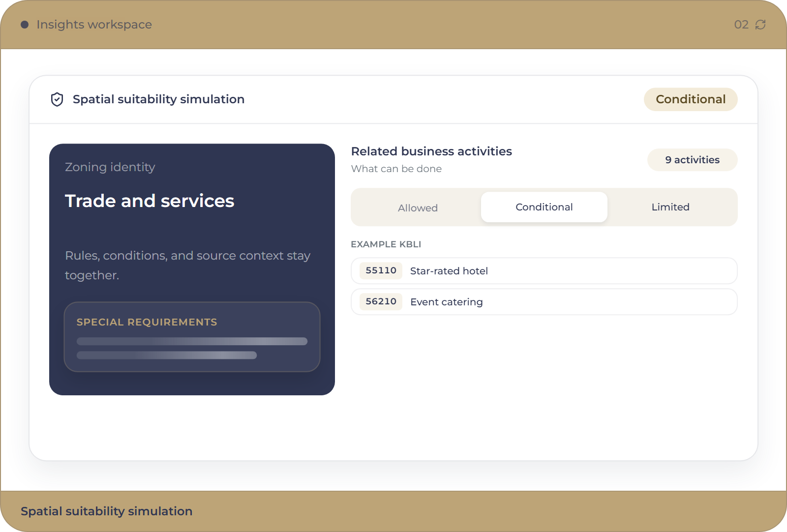The height and width of the screenshot is (532, 787).
Task: Click the 56210 KBLI code chip
Action: click(381, 301)
